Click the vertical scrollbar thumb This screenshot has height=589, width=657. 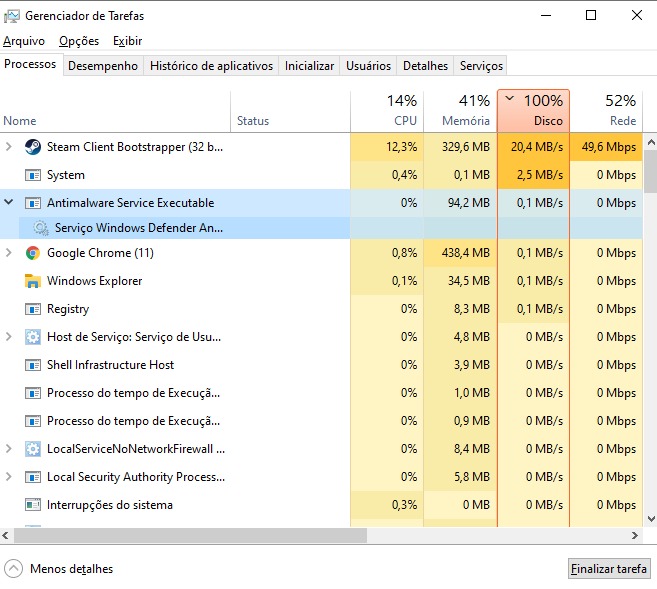pyautogui.click(x=650, y=171)
